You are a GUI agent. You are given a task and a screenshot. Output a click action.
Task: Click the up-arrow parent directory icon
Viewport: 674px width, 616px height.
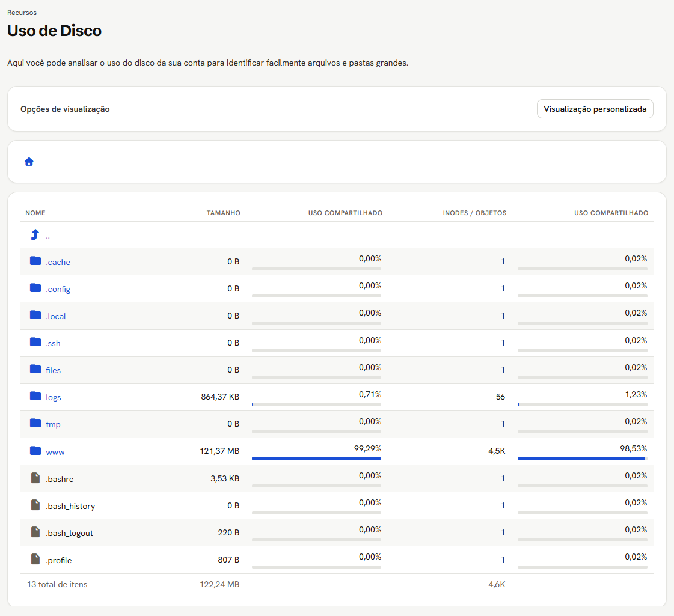point(35,234)
